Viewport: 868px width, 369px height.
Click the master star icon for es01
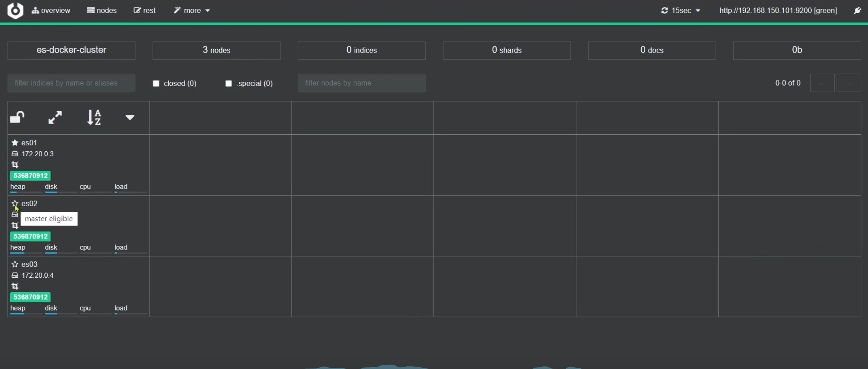coord(15,142)
